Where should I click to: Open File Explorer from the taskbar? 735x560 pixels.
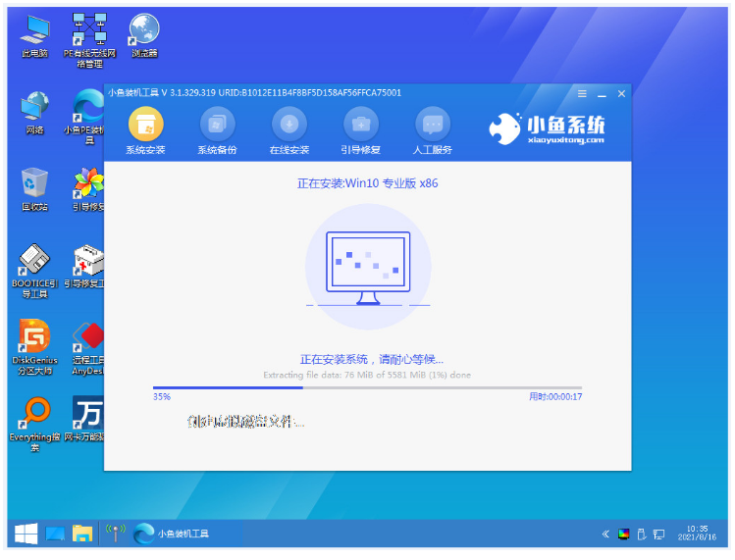tap(82, 534)
